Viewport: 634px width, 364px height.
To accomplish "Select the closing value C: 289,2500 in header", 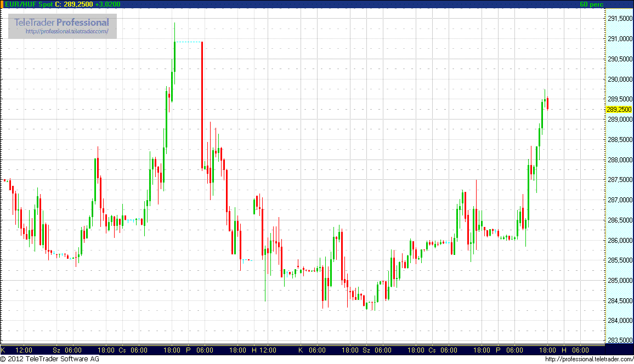I will (74, 4).
